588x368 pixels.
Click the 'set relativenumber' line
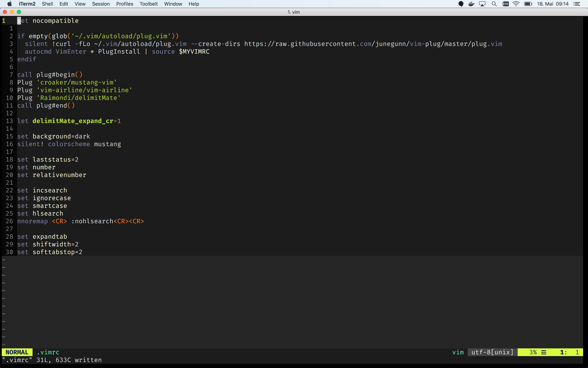pyautogui.click(x=52, y=175)
